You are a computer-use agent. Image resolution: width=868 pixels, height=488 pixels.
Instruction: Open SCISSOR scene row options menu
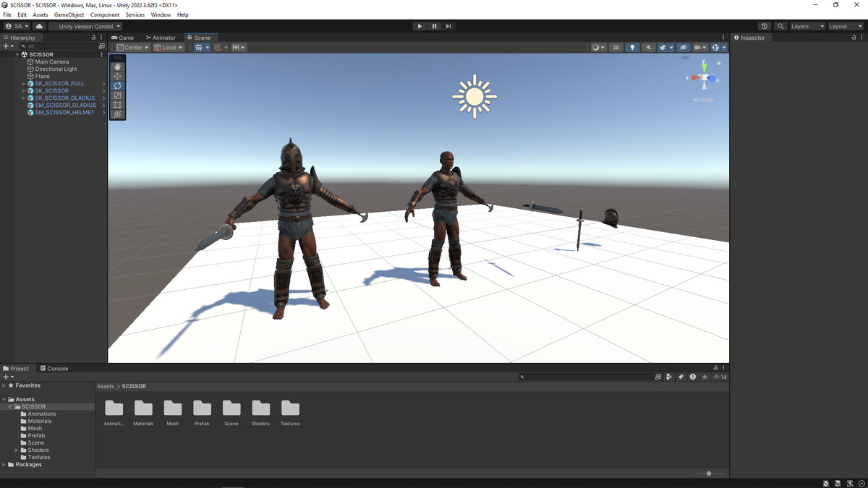[101, 54]
